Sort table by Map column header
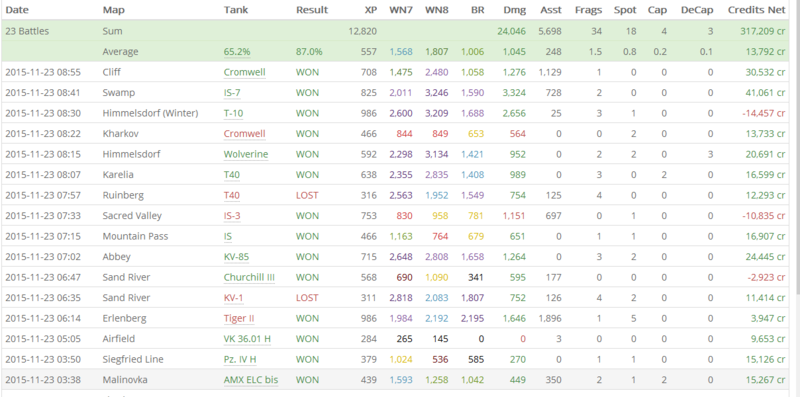This screenshot has height=397, width=800. tap(114, 10)
